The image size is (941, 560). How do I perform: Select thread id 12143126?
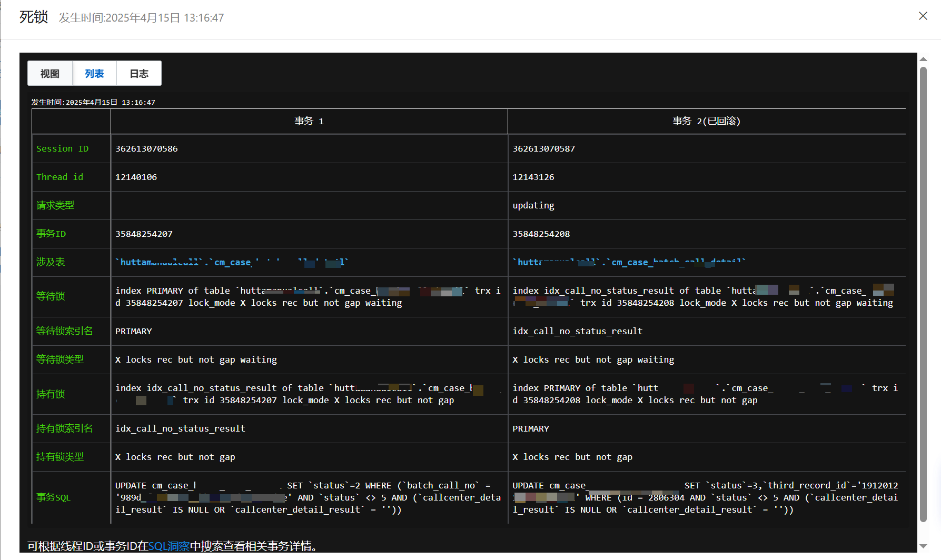pyautogui.click(x=533, y=177)
